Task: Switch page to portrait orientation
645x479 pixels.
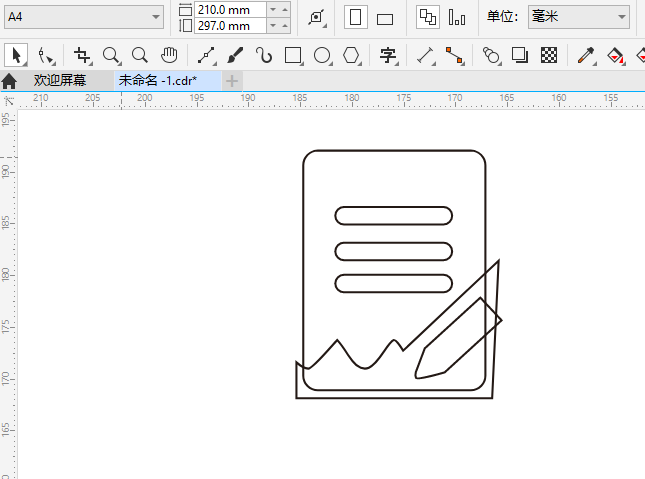Action: pyautogui.click(x=355, y=17)
